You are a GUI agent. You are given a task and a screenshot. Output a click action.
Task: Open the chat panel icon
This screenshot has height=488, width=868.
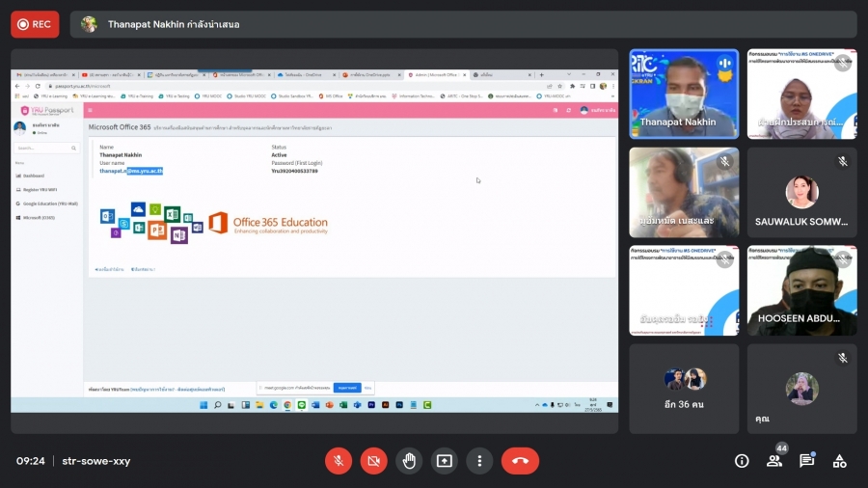(x=807, y=461)
